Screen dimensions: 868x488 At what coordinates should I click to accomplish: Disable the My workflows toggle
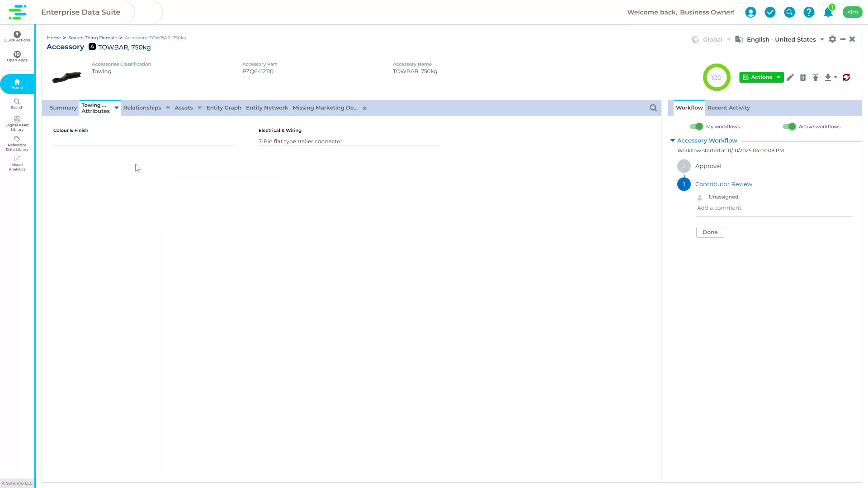696,127
